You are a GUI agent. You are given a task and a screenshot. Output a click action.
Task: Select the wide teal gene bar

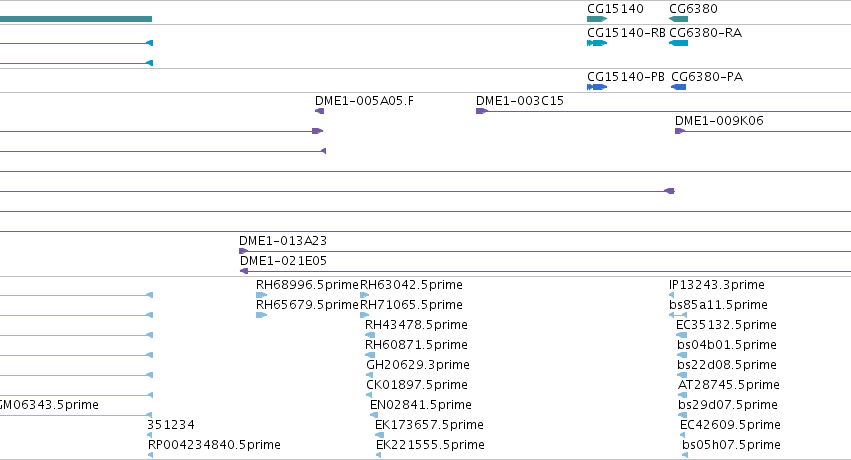coord(76,19)
